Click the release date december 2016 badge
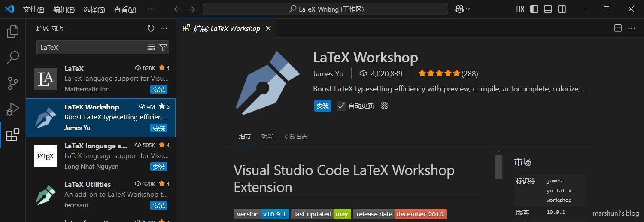Viewport: 644px width, 222px height. 400,214
